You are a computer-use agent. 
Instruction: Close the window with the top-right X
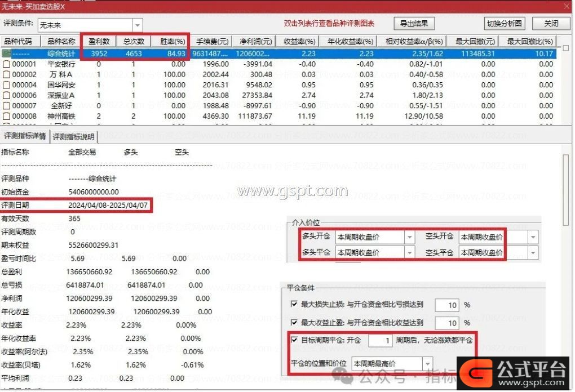coord(566,6)
